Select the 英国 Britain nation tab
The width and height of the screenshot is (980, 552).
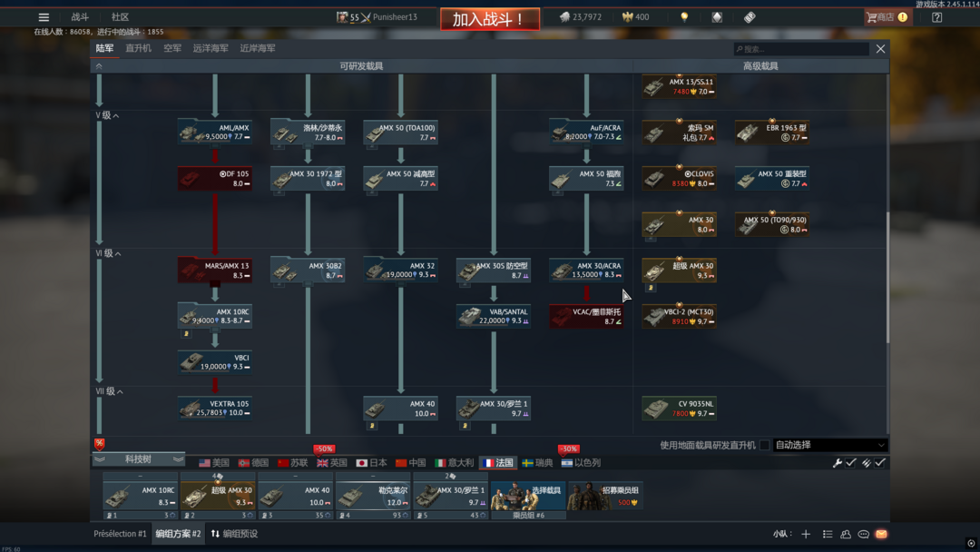332,463
